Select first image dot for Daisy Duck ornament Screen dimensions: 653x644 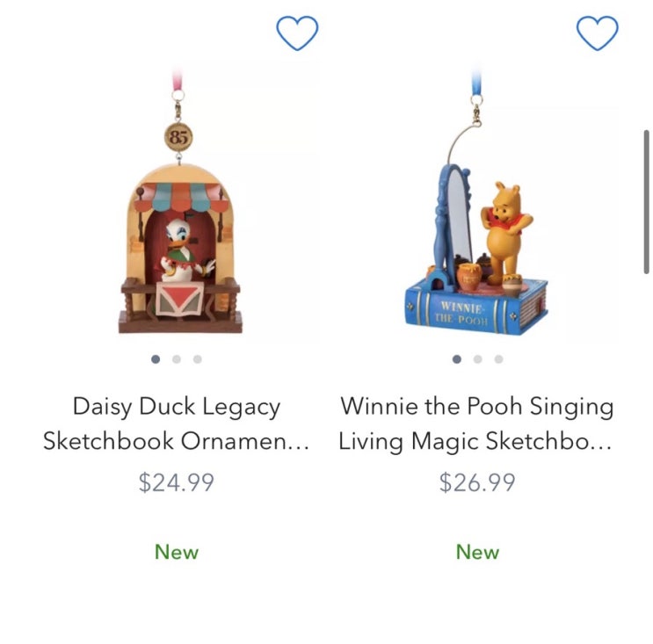pyautogui.click(x=156, y=359)
